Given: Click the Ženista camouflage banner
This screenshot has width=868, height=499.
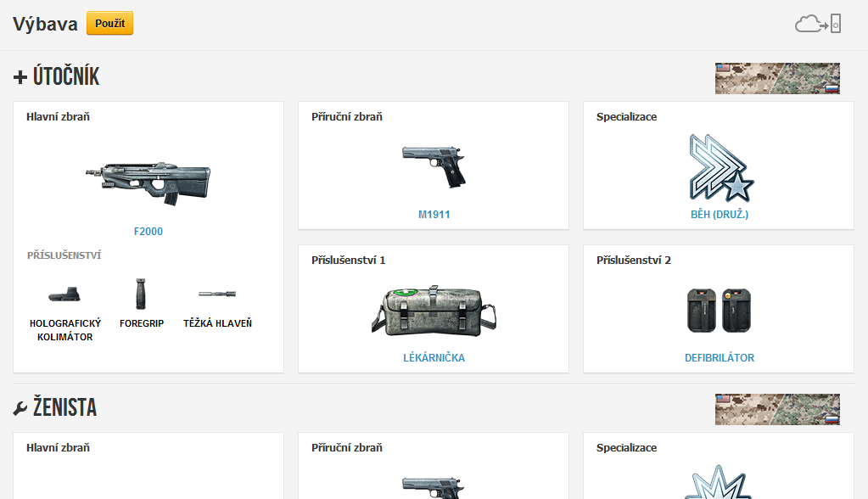Looking at the screenshot, I should click(777, 409).
